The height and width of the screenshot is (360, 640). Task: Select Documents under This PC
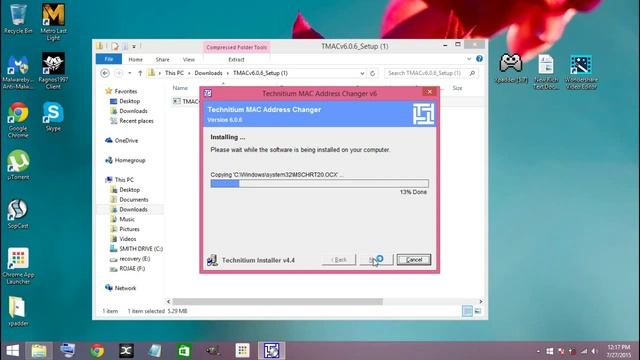tap(133, 200)
